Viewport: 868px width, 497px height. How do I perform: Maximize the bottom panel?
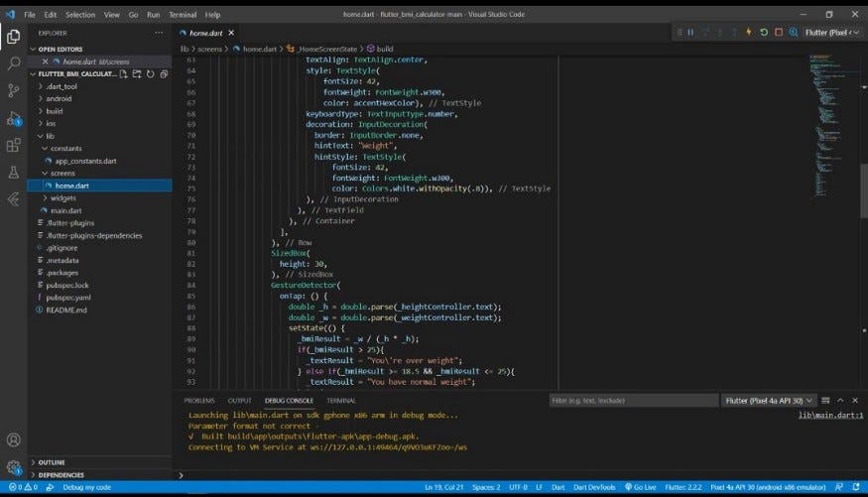click(840, 400)
